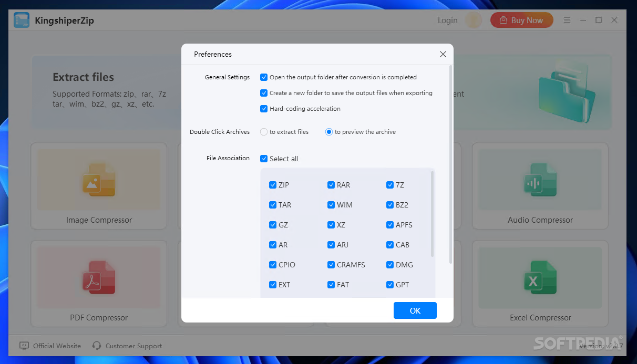Click the Buy Now button
Screen dimensions: 637x364
coord(521,20)
